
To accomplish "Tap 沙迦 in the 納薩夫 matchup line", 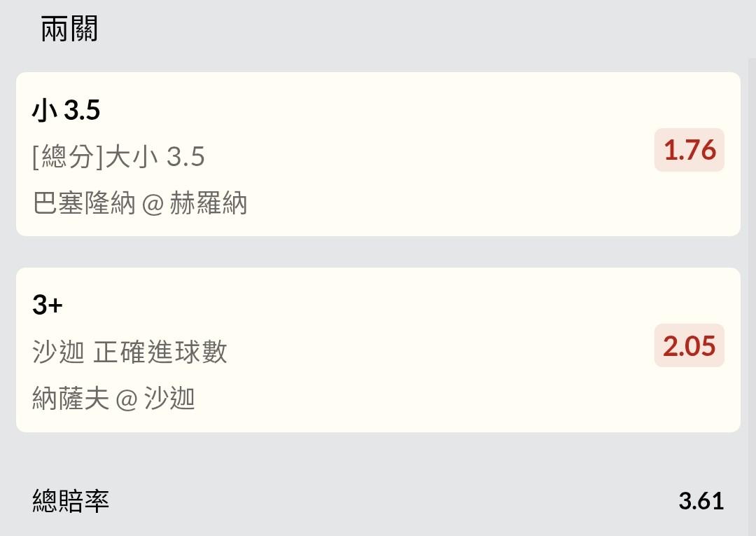I will point(169,399).
